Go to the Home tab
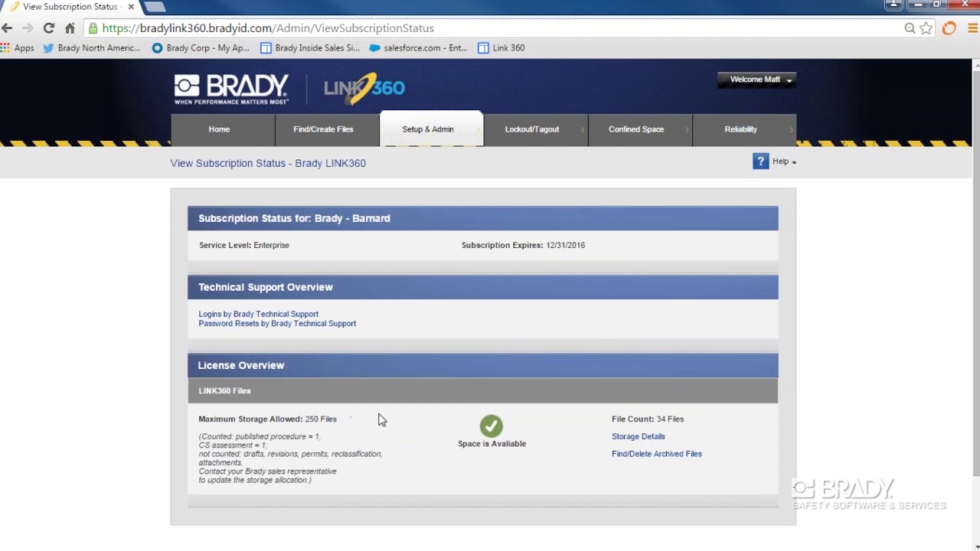Viewport: 980px width, 551px height. 223,129
